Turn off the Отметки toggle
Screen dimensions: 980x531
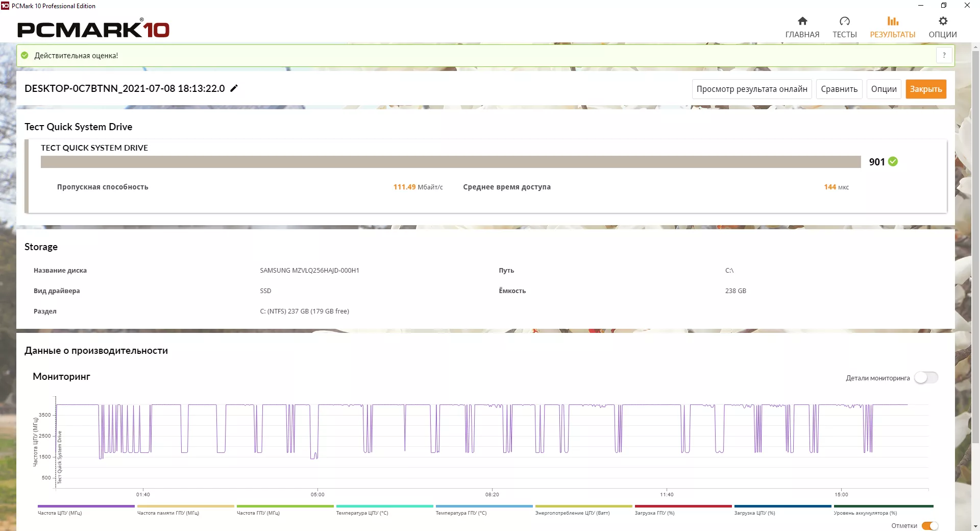pyautogui.click(x=930, y=526)
